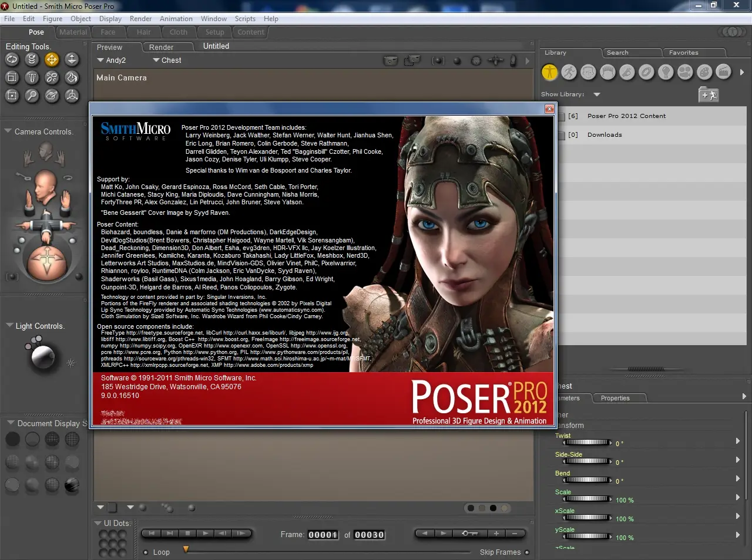Open the Figure menu

click(52, 19)
